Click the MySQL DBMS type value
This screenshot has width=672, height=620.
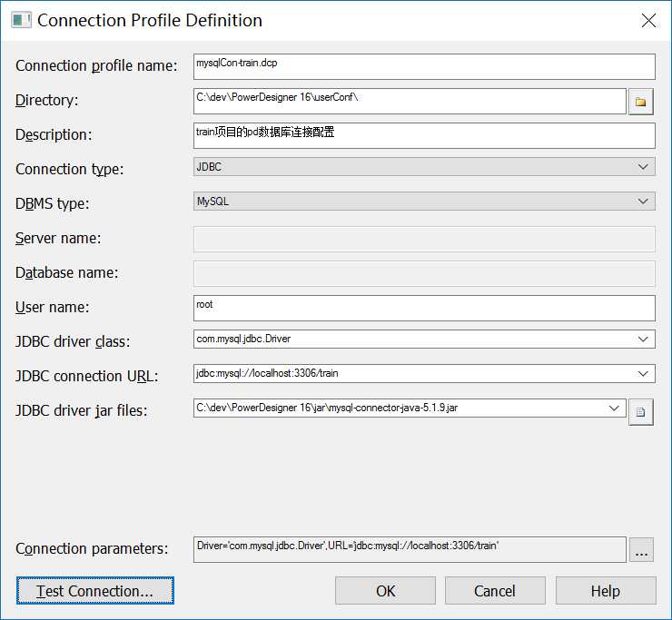[x=212, y=202]
